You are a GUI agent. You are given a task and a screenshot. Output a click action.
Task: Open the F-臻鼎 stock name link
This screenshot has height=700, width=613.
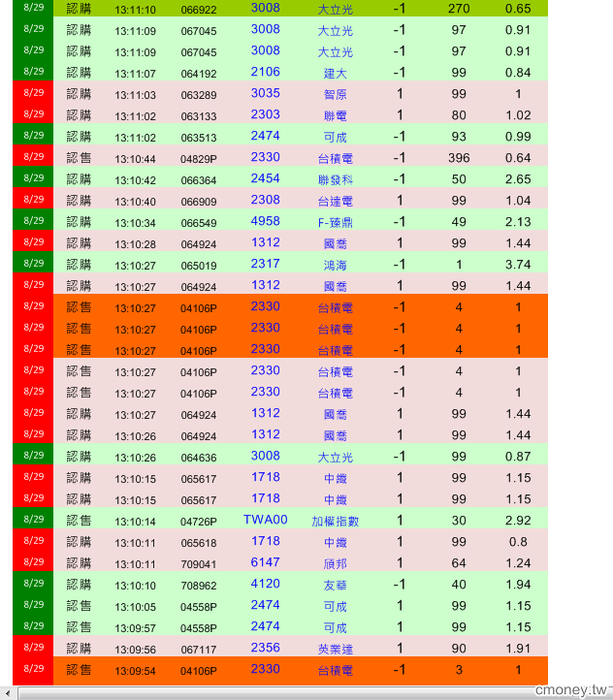[x=336, y=223]
